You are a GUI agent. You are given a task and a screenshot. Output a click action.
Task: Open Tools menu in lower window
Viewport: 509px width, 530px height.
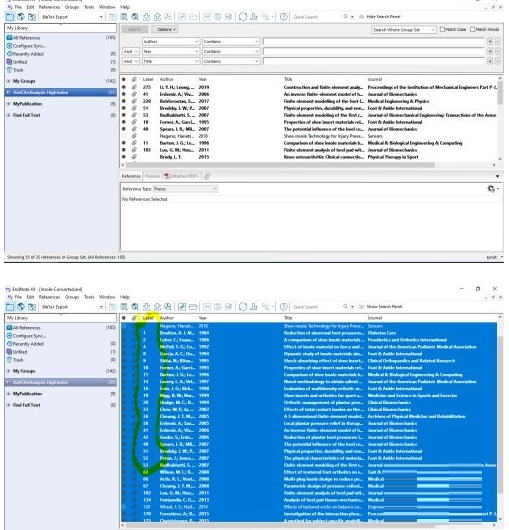89,297
